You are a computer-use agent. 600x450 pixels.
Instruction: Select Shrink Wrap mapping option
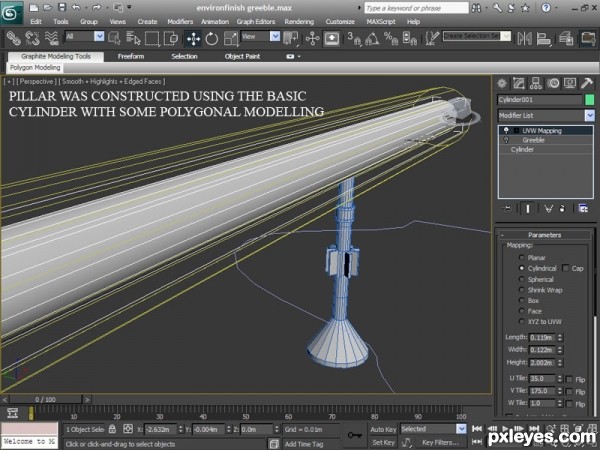point(521,290)
